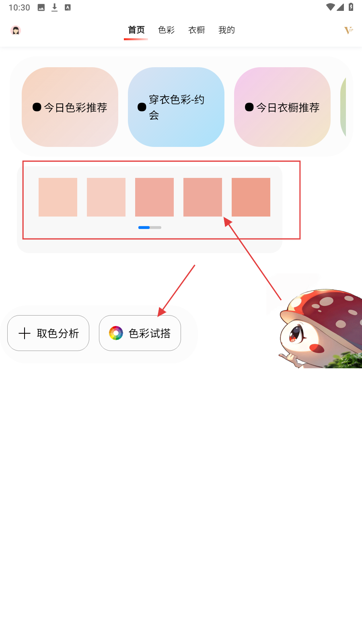This screenshot has height=644, width=362.
Task: Tap the battery icon in status bar
Action: (x=351, y=7)
